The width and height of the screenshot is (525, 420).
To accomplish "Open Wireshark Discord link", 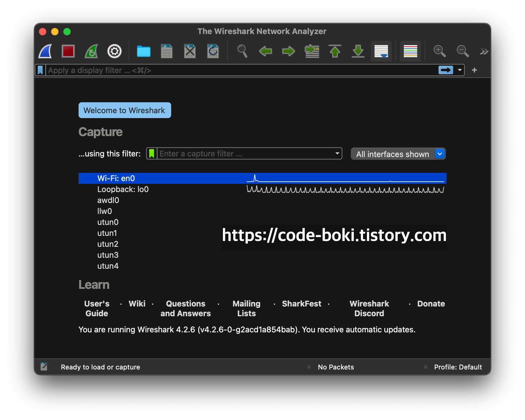I will (x=369, y=309).
